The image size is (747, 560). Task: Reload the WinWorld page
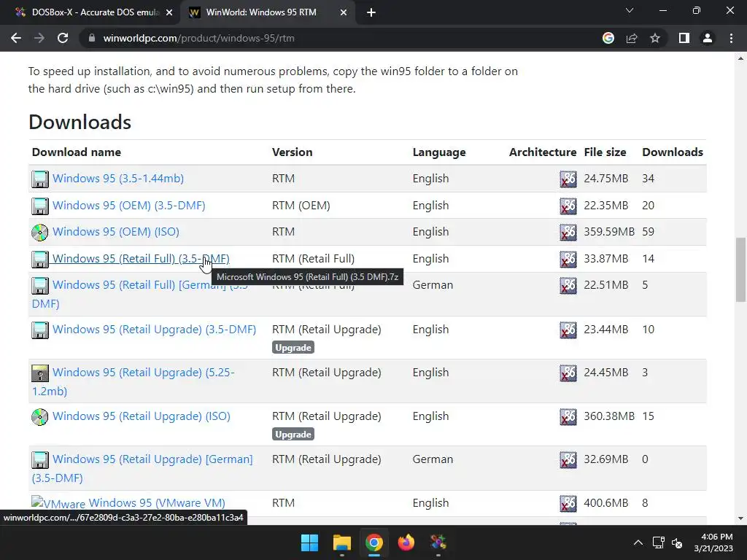click(63, 38)
